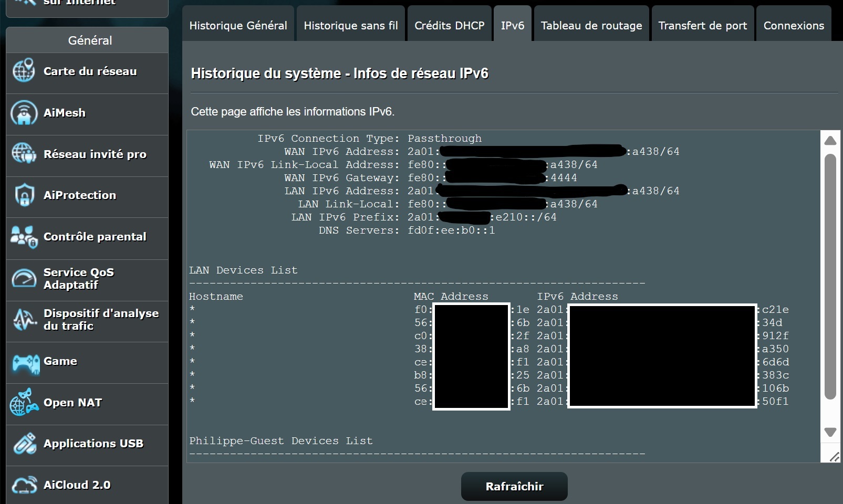The height and width of the screenshot is (504, 843).
Task: Click the DNS Servers label
Action: point(359,230)
